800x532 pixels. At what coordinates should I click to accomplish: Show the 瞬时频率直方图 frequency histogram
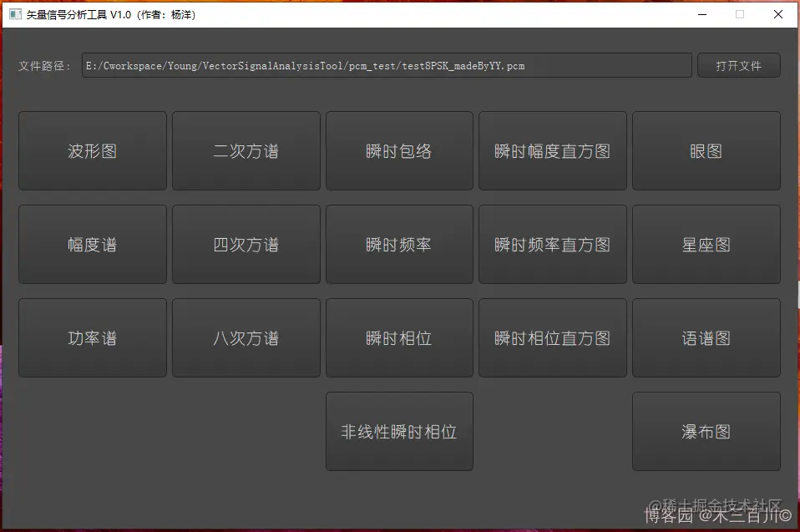point(553,244)
